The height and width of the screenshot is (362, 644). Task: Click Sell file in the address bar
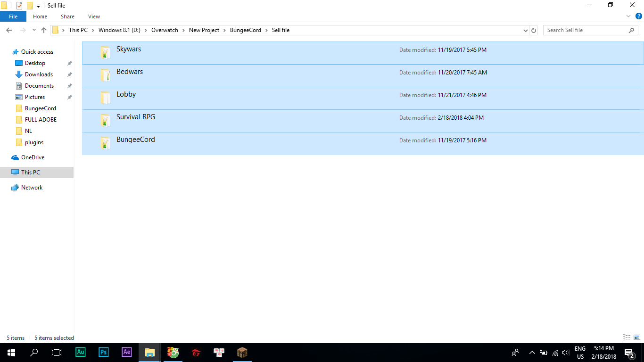pos(281,30)
